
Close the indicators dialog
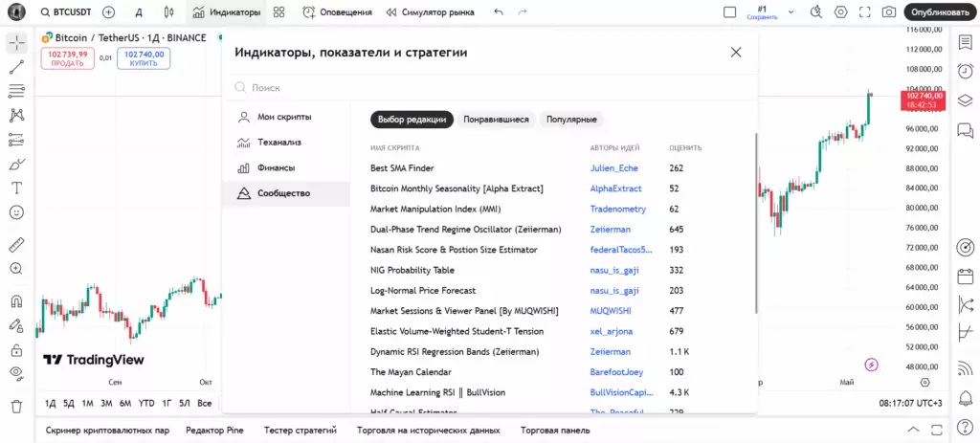736,53
